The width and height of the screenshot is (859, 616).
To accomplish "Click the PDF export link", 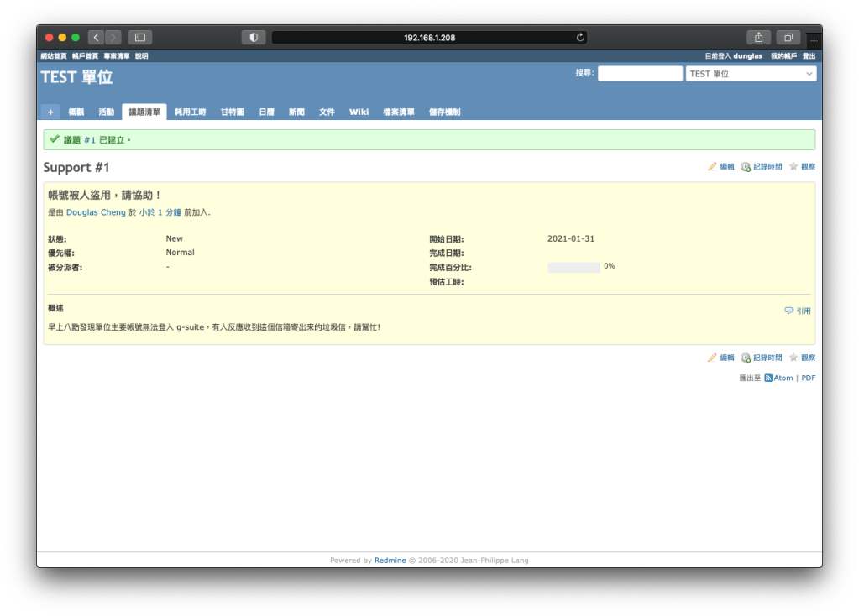I will tap(808, 378).
